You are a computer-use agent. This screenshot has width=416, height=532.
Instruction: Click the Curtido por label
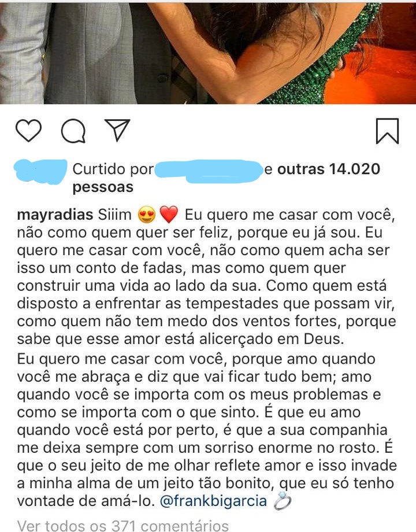click(113, 169)
